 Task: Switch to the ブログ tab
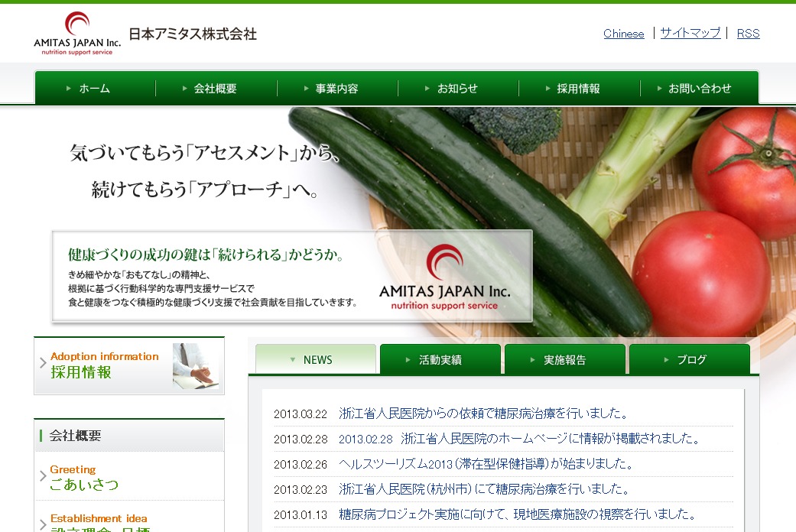tap(690, 359)
